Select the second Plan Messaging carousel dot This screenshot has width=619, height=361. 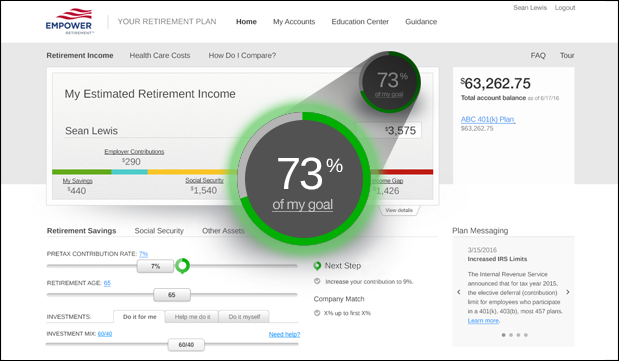point(511,335)
